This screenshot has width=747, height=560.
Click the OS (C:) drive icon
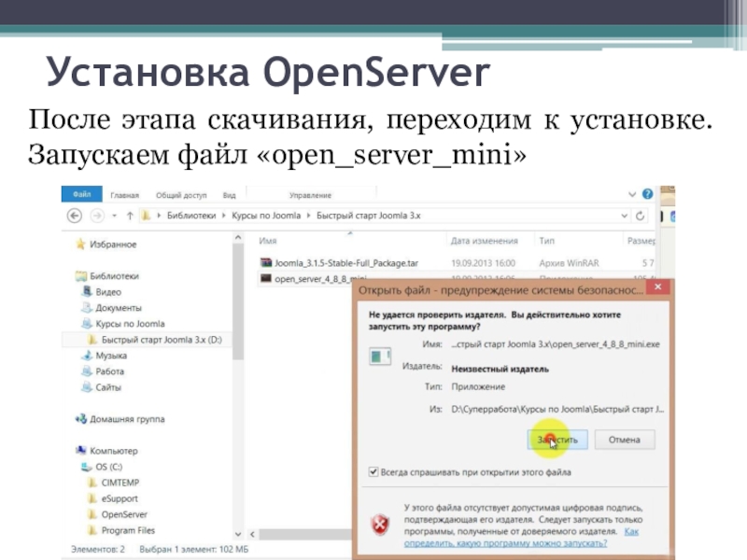point(86,467)
